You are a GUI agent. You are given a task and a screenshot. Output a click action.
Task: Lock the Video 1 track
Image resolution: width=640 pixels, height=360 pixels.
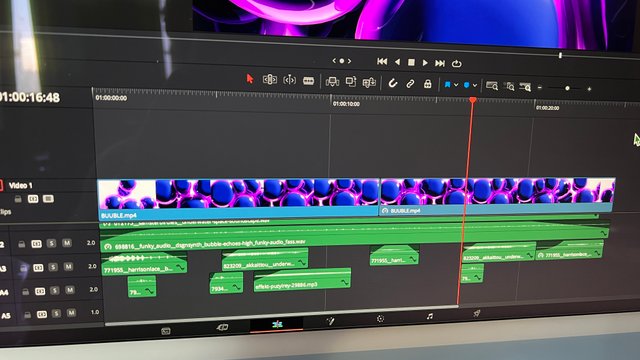pos(18,199)
